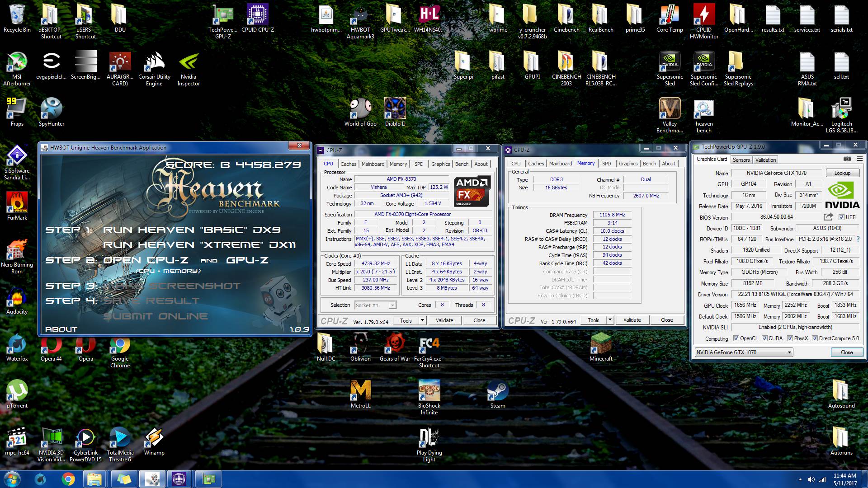
Task: Open CPUID CPU-Z desktop shortcut
Action: [258, 18]
